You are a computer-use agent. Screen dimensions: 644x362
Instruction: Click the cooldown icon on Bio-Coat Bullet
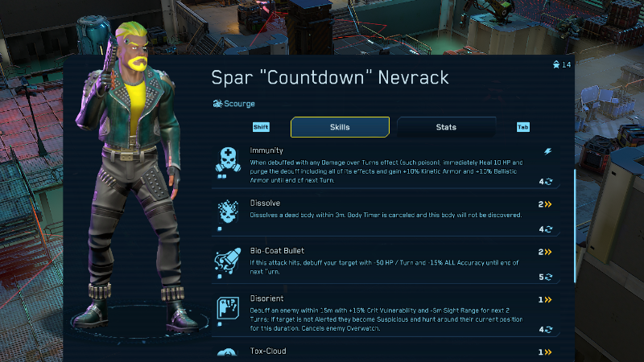(x=549, y=277)
